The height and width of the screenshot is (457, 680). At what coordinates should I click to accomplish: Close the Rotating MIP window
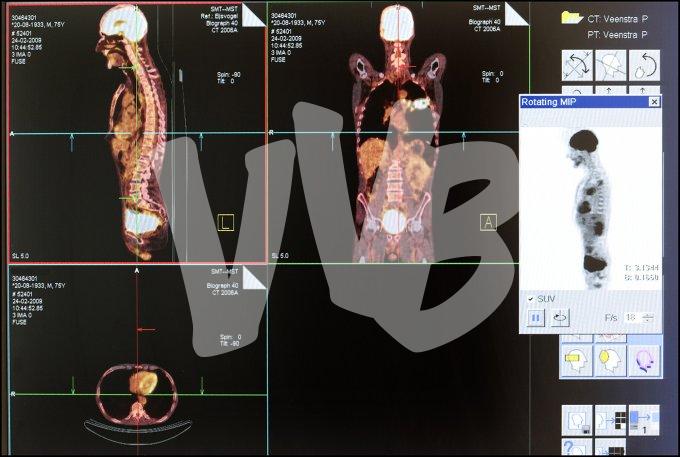654,102
